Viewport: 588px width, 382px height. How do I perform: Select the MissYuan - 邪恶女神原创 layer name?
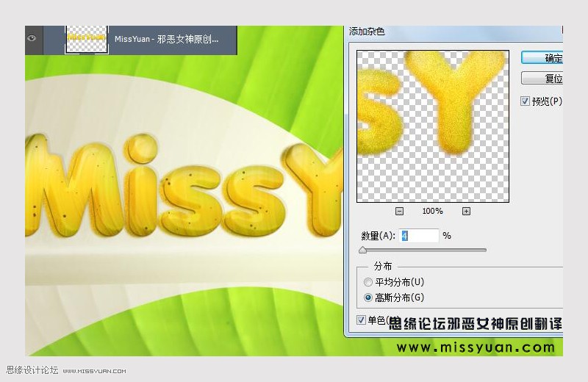click(167, 39)
